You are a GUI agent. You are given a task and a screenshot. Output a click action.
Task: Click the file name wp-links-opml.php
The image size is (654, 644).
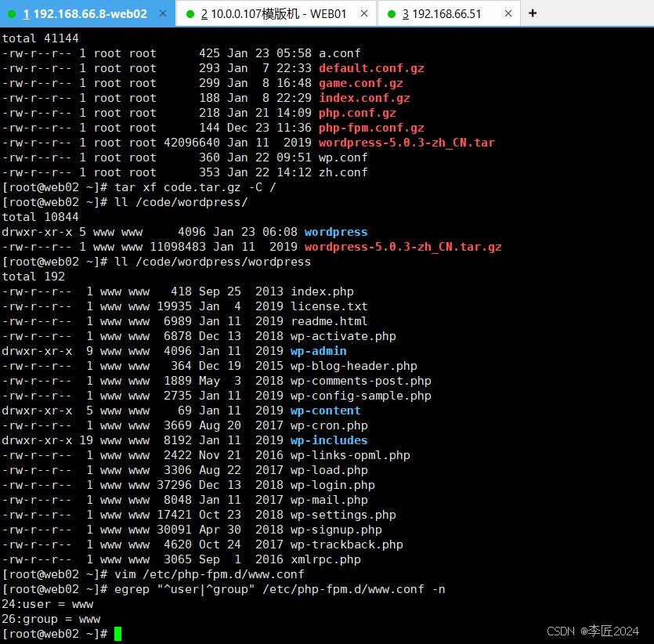click(x=350, y=455)
